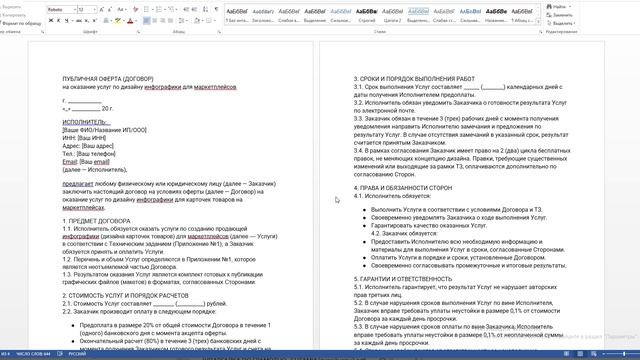This screenshot has height=360, width=640.
Task: Click the title 'ПУБЛИЧНАЯ ОФЕРТА (ДОГОВОР)'
Action: 108,79
